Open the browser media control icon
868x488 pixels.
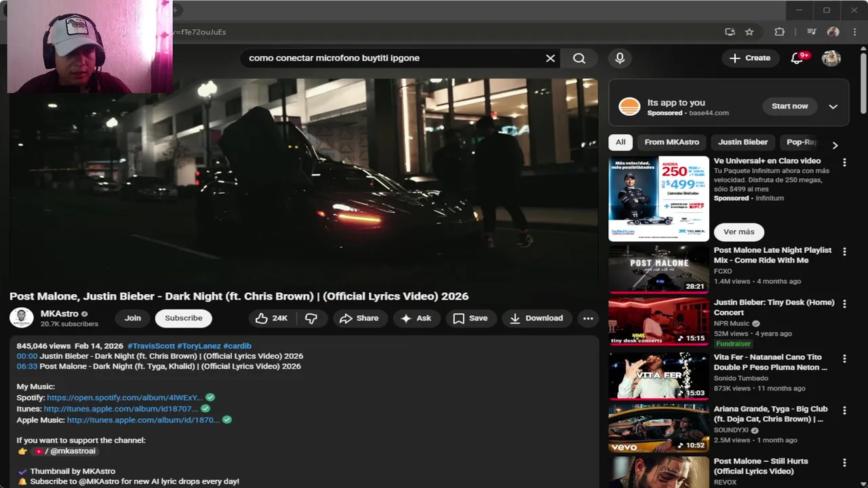[812, 32]
